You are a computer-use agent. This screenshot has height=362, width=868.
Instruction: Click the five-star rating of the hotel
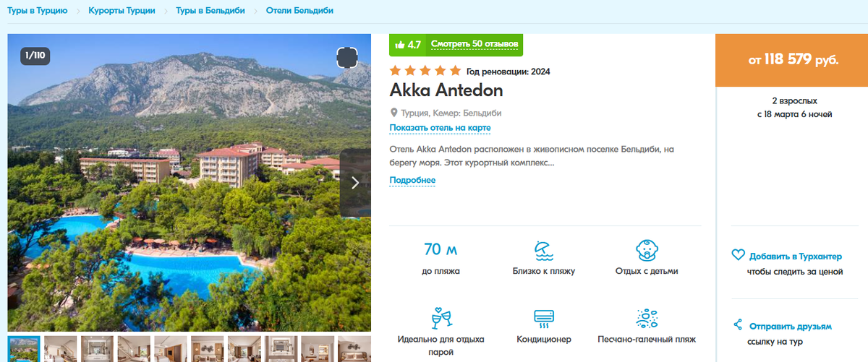point(425,71)
